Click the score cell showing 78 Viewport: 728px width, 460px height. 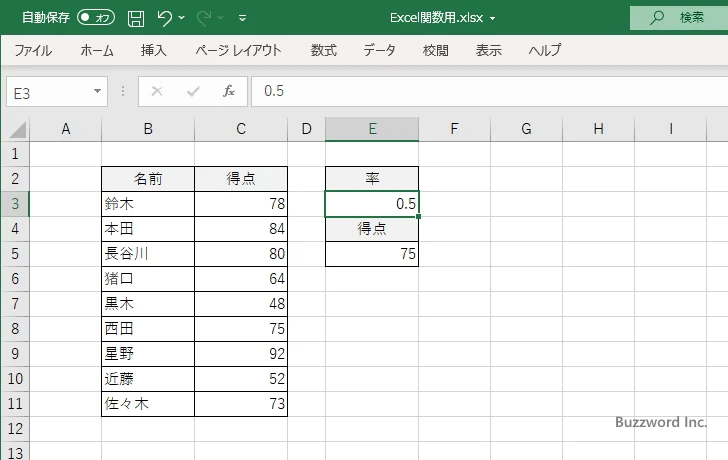pos(241,204)
